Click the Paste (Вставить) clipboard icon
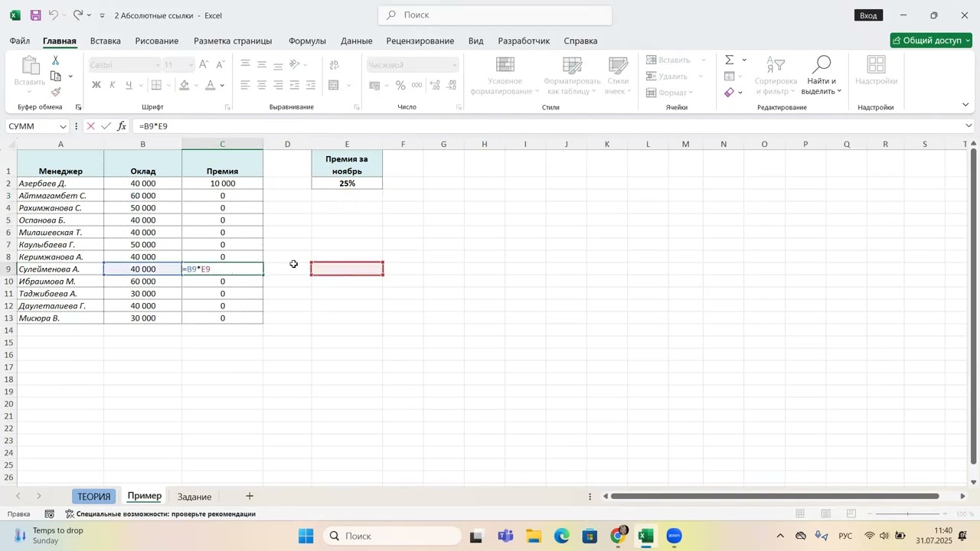 coord(30,66)
